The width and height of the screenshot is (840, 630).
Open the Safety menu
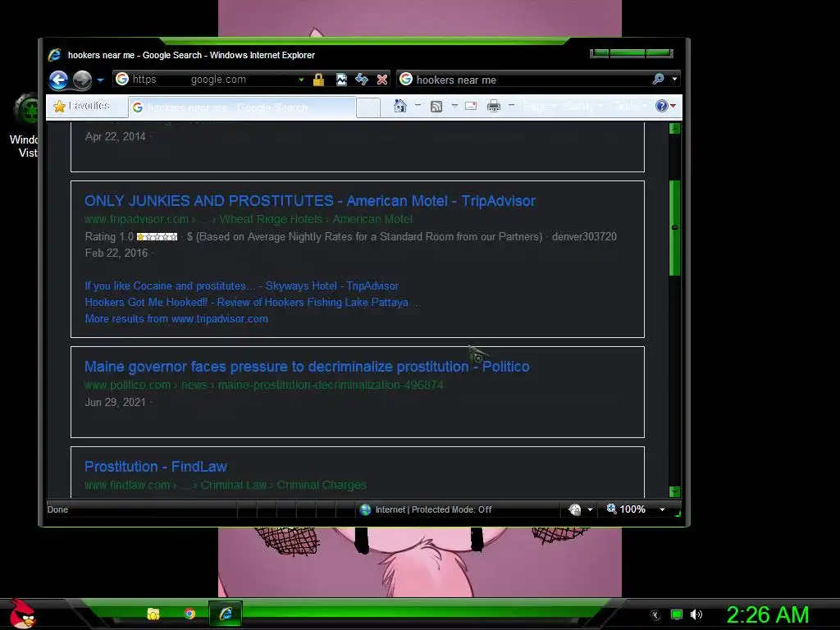click(x=584, y=106)
